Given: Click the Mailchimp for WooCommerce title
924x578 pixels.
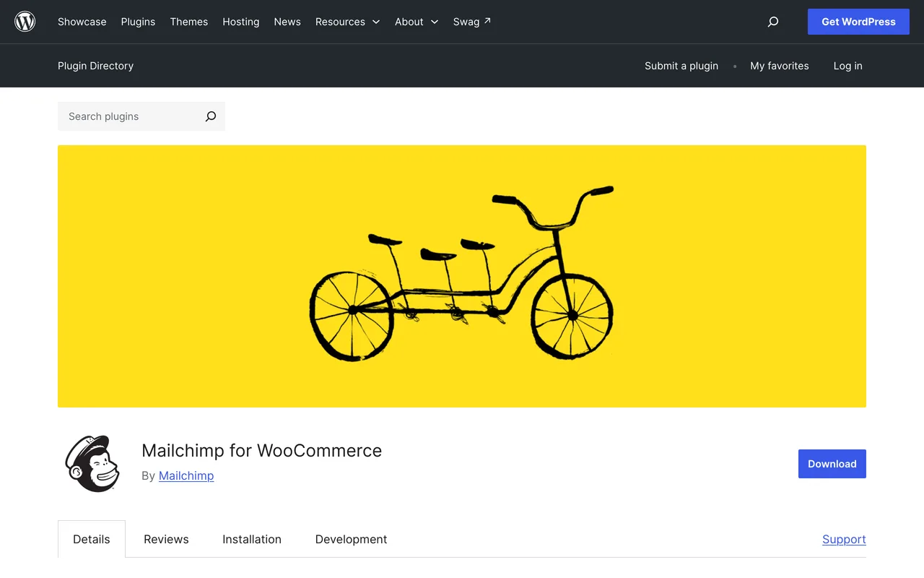Looking at the screenshot, I should tap(261, 450).
